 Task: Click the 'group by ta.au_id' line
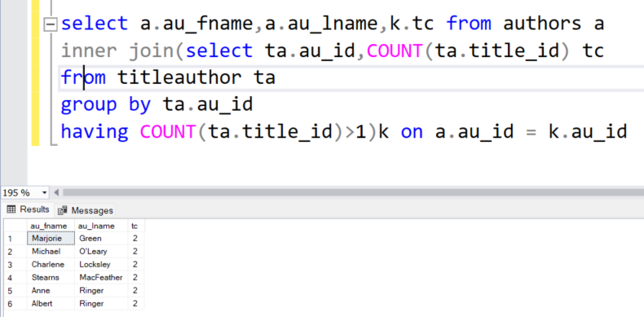(x=157, y=104)
